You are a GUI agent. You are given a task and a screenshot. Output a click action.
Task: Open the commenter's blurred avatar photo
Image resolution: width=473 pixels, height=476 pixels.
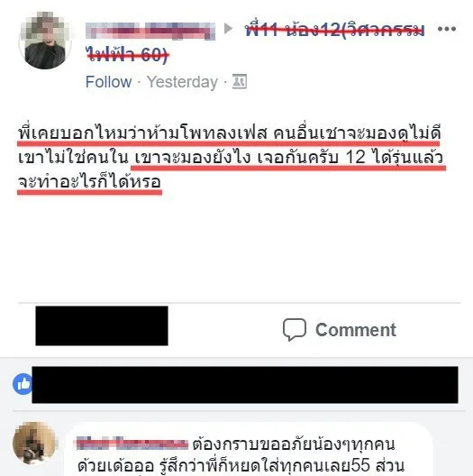tap(35, 444)
